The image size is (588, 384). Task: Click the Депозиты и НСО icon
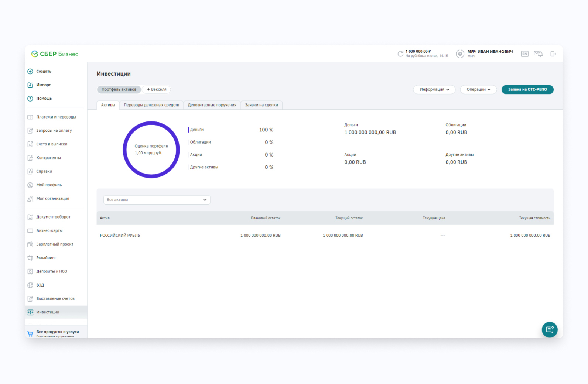click(x=30, y=271)
